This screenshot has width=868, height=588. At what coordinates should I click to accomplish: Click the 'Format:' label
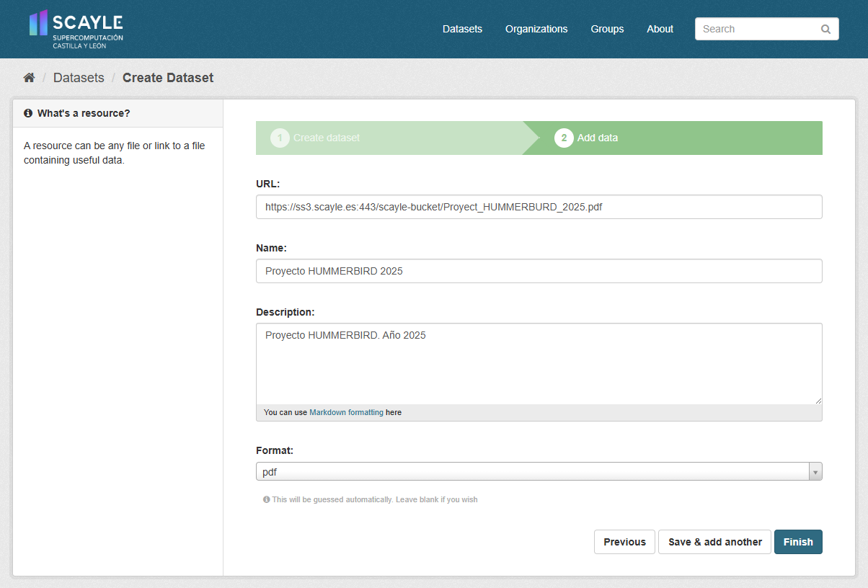[275, 450]
